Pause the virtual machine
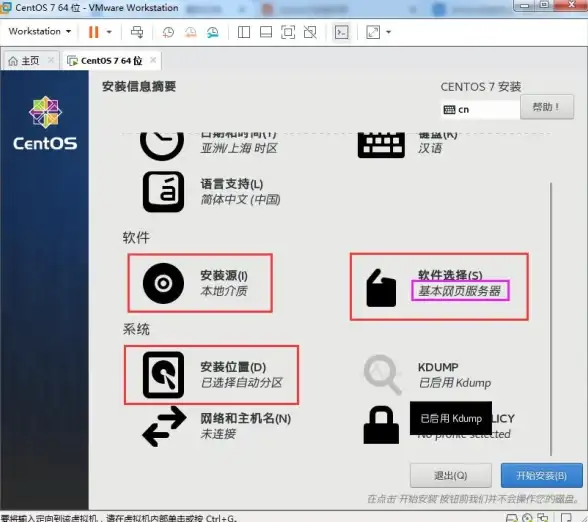 coord(93,32)
